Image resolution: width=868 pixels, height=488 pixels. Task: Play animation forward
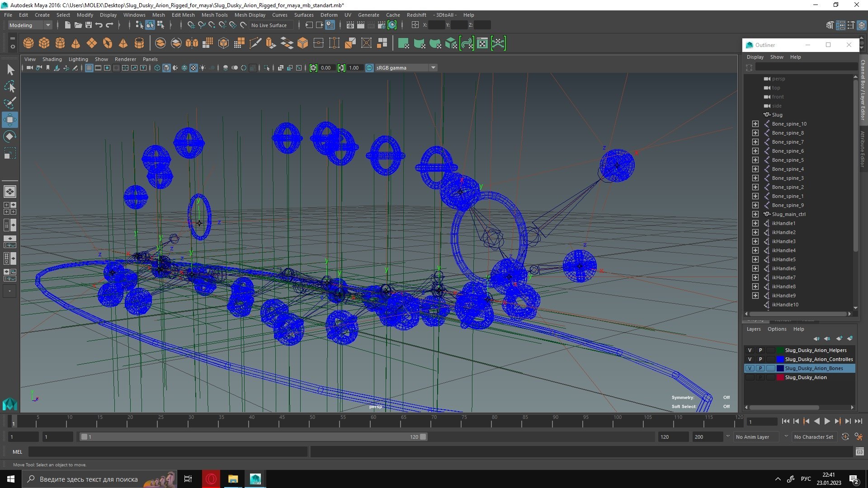click(x=827, y=421)
